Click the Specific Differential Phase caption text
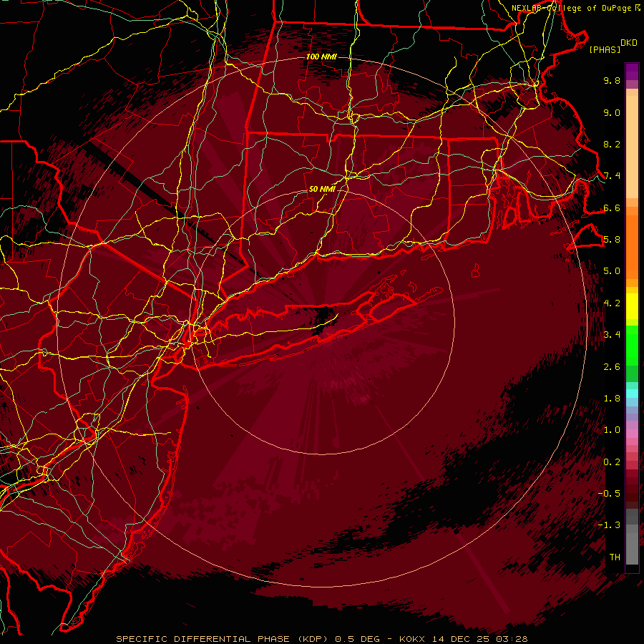The width and height of the screenshot is (644, 644). point(222,639)
